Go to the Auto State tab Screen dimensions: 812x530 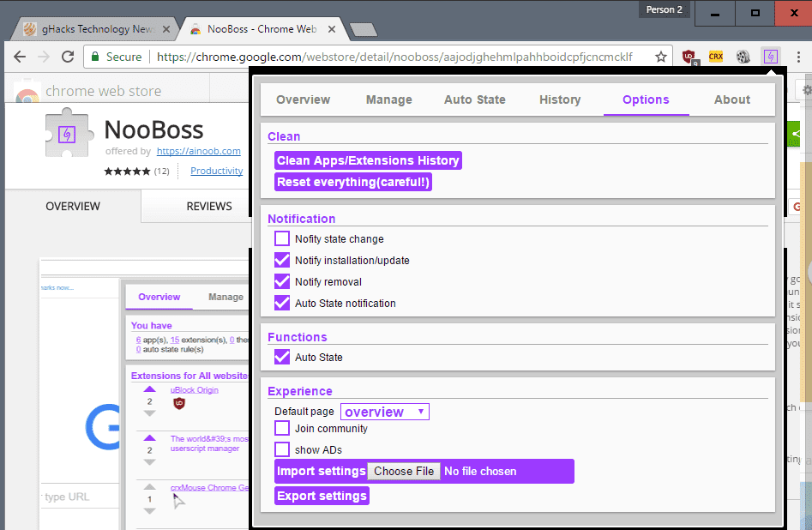coord(474,99)
